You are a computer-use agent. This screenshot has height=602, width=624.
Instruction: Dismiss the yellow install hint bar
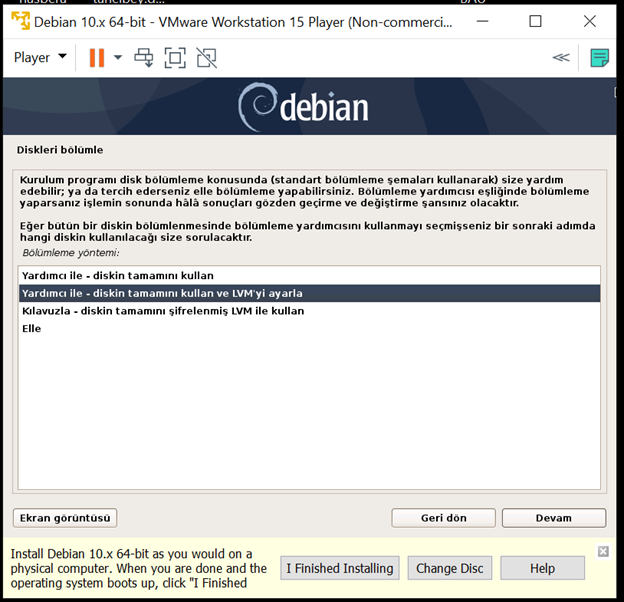pos(603,551)
